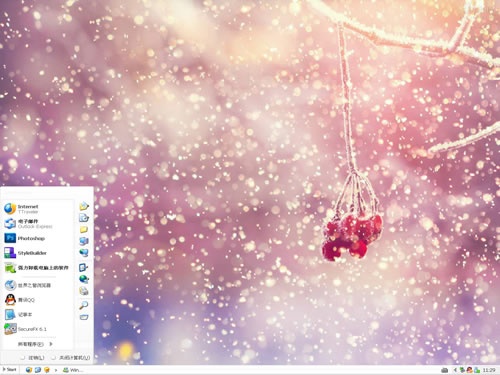Open the Win... taskbar window button
Image resolution: width=500 pixels, height=375 pixels.
pos(73,370)
